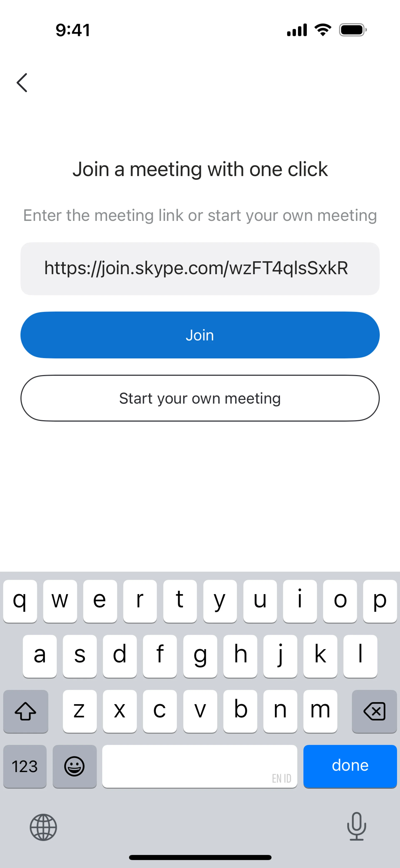
Task: Tap the letter z key
Action: [79, 711]
